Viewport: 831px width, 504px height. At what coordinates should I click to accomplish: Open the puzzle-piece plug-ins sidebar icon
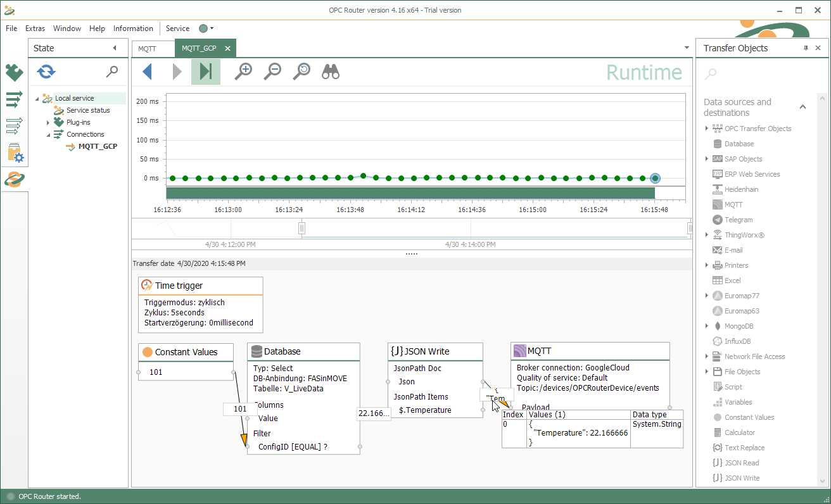pyautogui.click(x=14, y=73)
